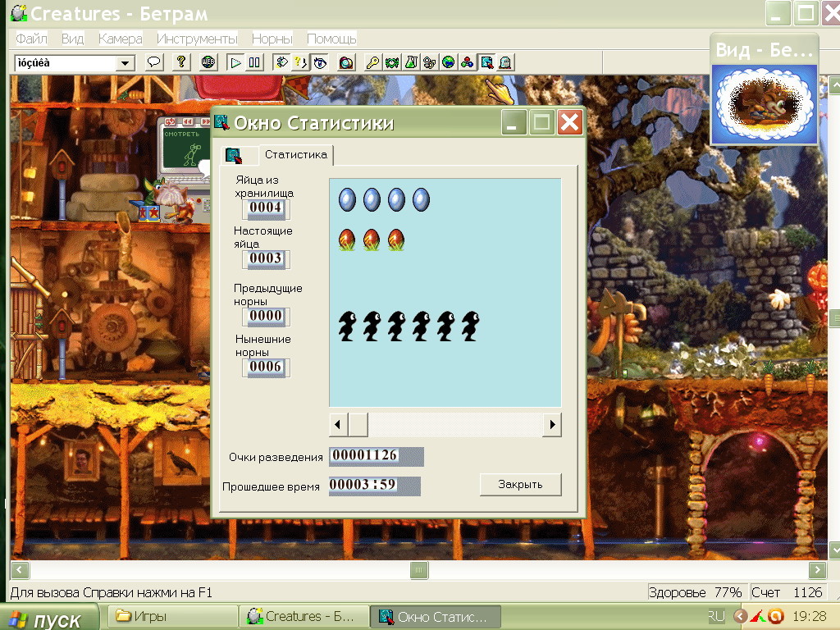Image resolution: width=840 pixels, height=630 pixels.
Task: Click the first black norn silhouette
Action: coord(347,326)
